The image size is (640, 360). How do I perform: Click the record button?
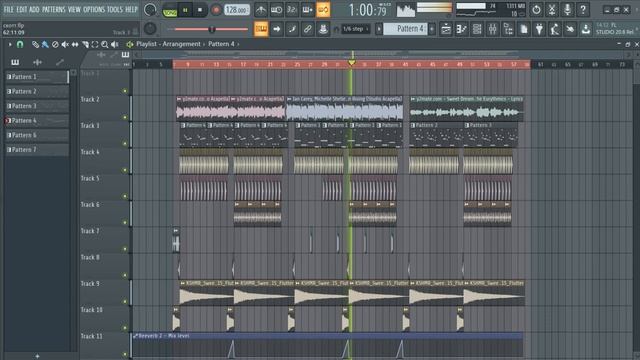click(x=216, y=10)
